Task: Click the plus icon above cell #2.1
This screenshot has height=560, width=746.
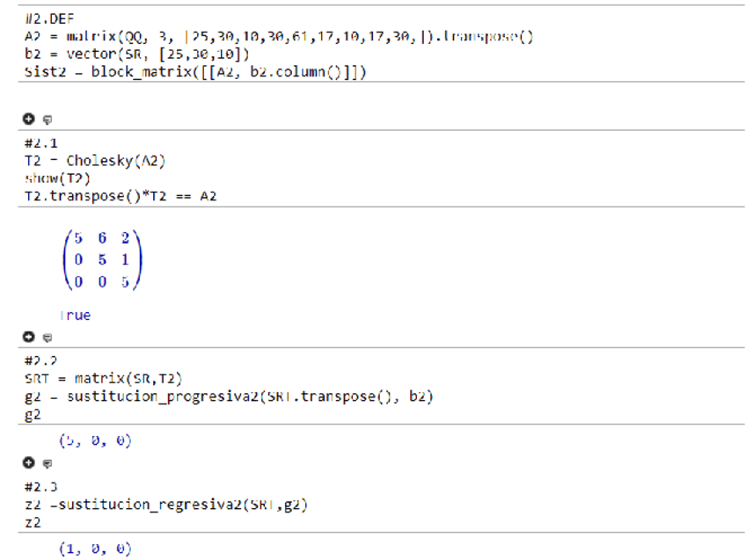Action: coord(29,118)
